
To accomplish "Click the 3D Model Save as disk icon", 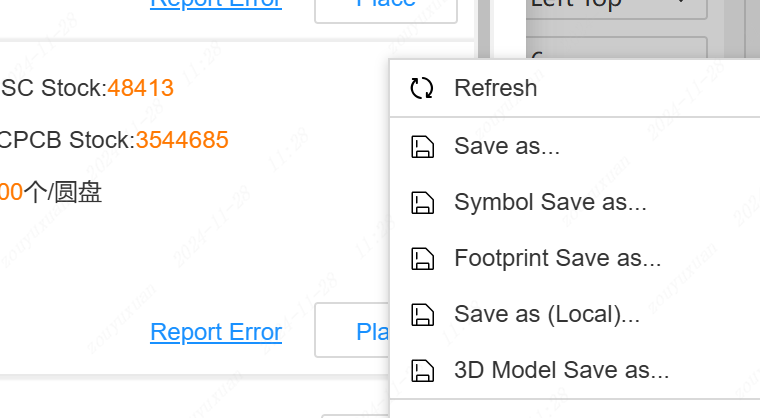I will click(422, 371).
